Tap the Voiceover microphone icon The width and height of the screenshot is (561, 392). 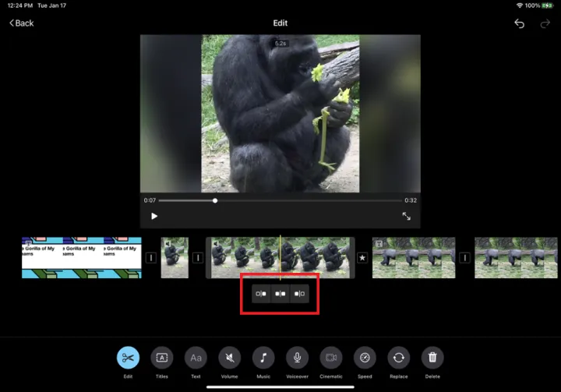pos(297,358)
